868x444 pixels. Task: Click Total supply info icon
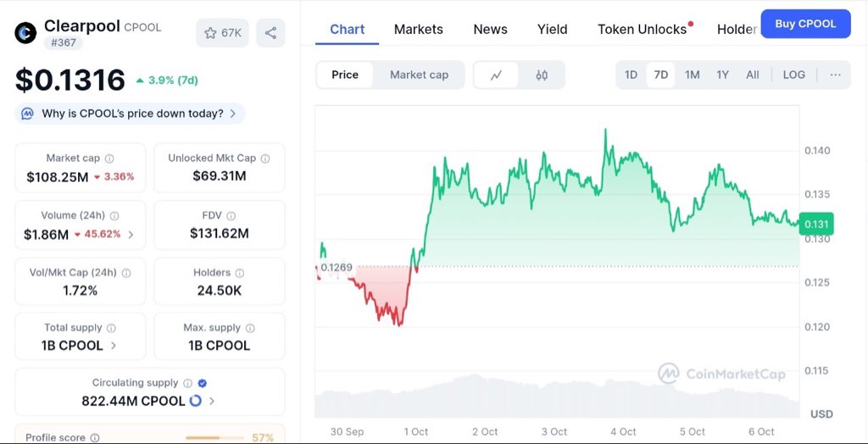111,328
